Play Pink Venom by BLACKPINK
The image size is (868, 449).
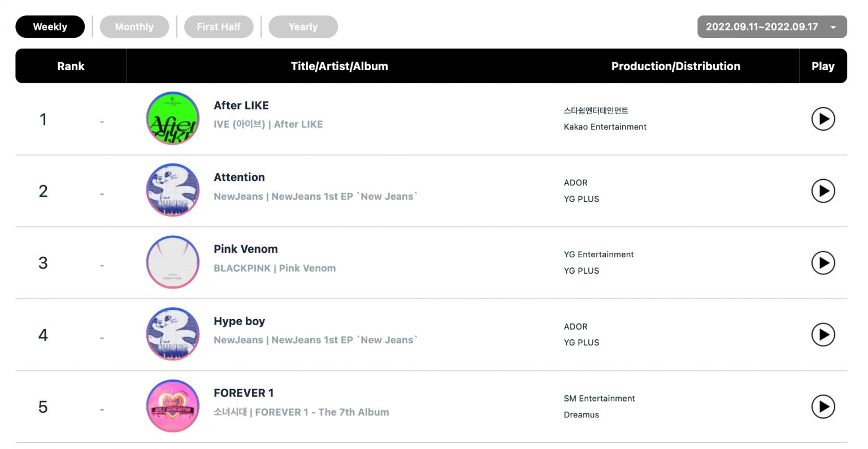823,263
